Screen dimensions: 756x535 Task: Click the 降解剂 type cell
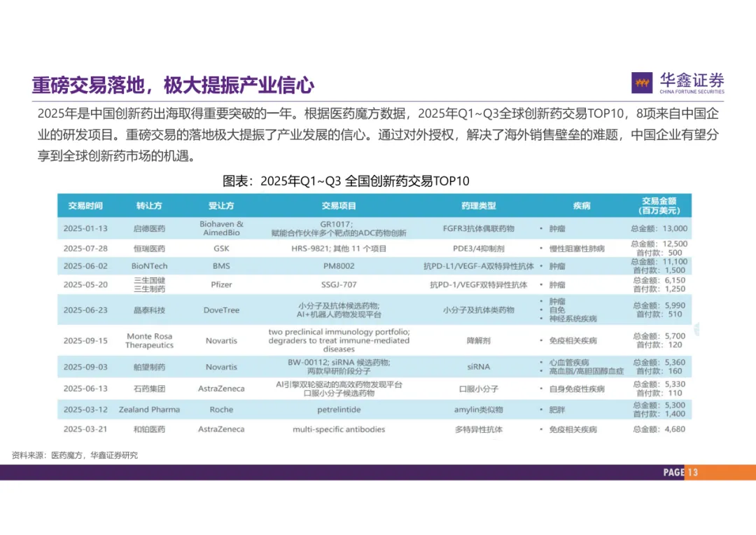coord(478,340)
